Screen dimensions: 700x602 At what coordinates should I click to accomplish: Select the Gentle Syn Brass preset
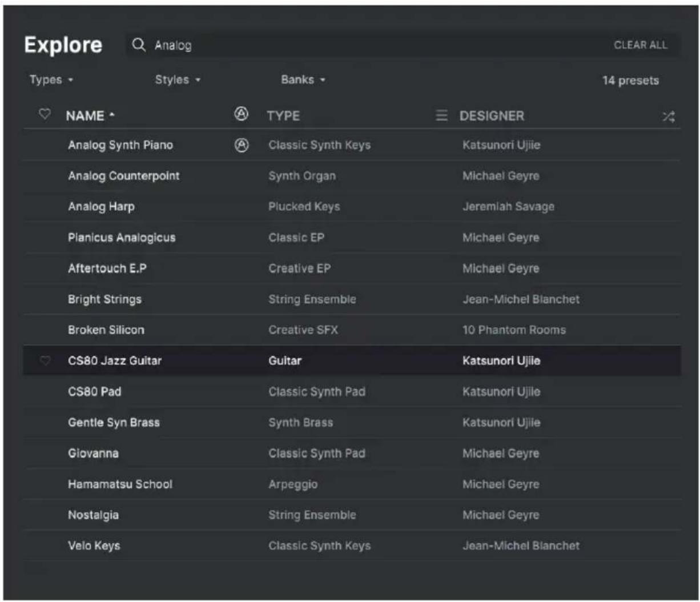tap(352, 423)
